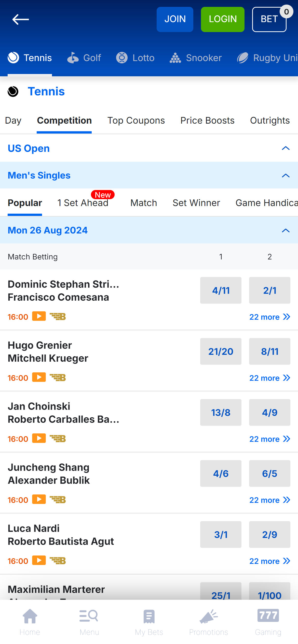Collapse the US Open section
Screen dimensions: 298x644
pos(285,148)
